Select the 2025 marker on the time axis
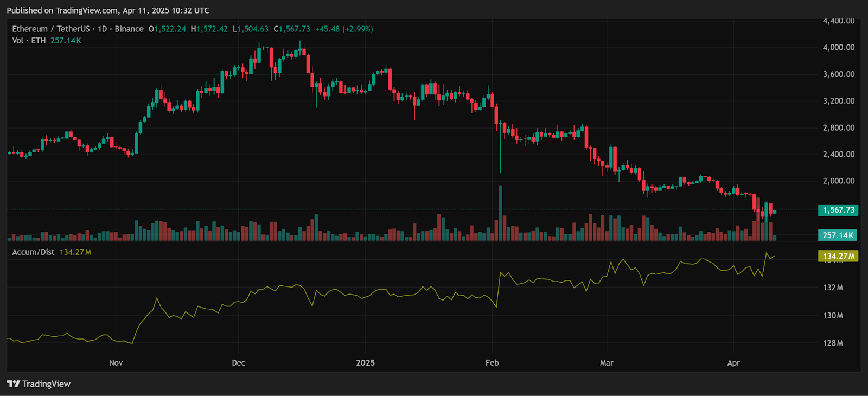 [365, 363]
